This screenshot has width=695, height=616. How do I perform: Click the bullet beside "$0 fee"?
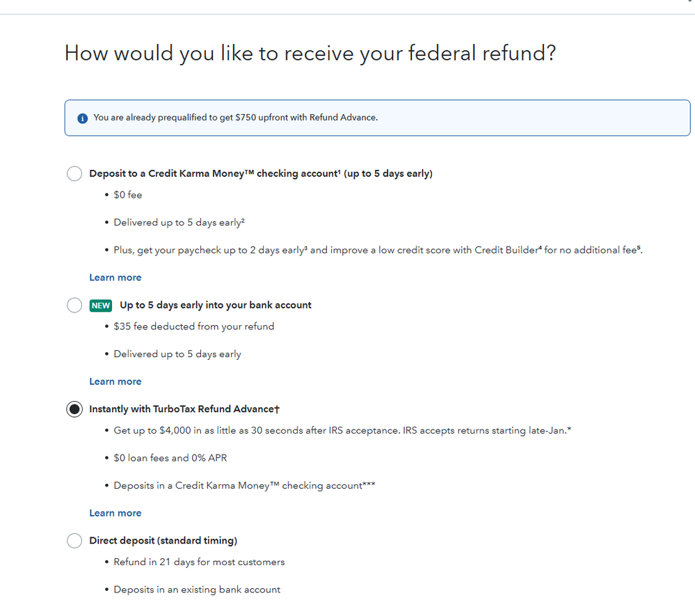click(106, 195)
